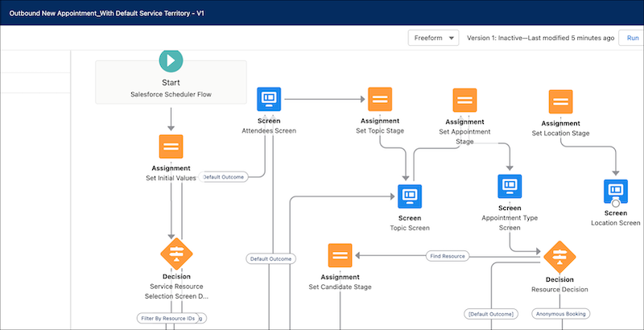This screenshot has height=330, width=644.
Task: Select the Anonymous Booking outcome label
Action: pos(560,314)
